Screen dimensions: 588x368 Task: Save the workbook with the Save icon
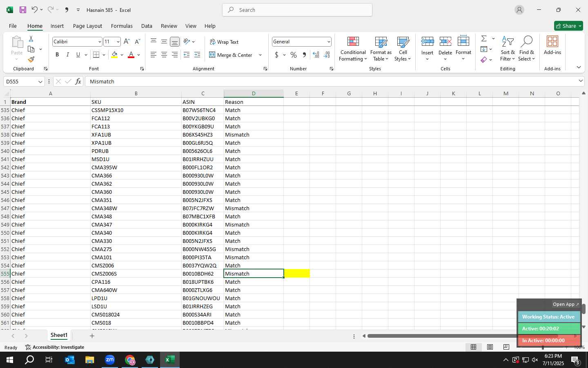[23, 10]
